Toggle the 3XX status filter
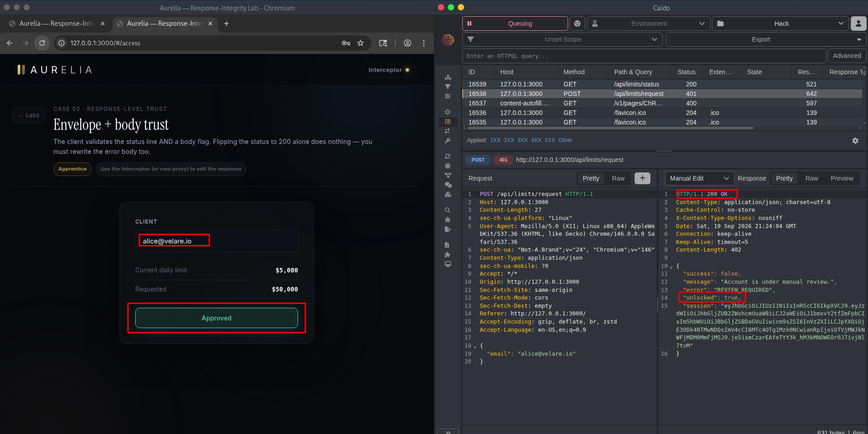The height and width of the screenshot is (434, 868). [522, 140]
